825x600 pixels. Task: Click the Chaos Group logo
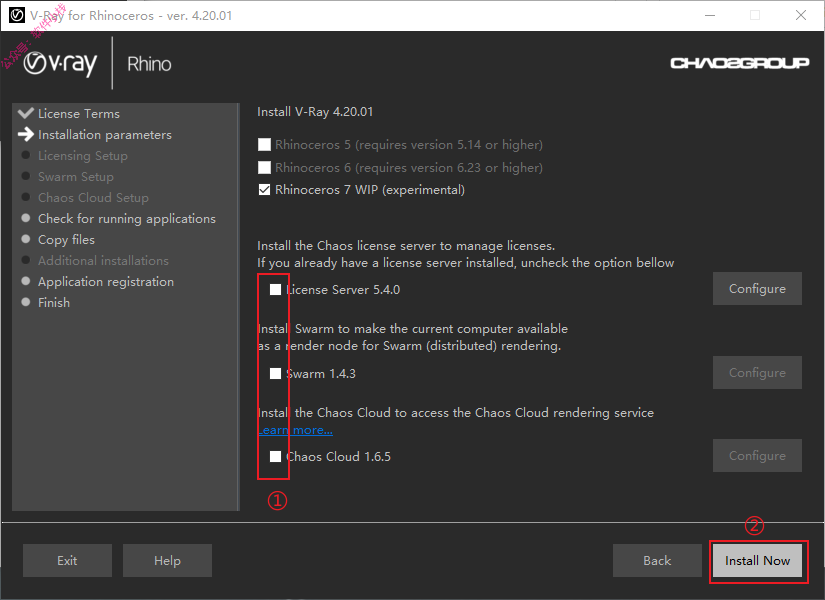click(x=739, y=63)
